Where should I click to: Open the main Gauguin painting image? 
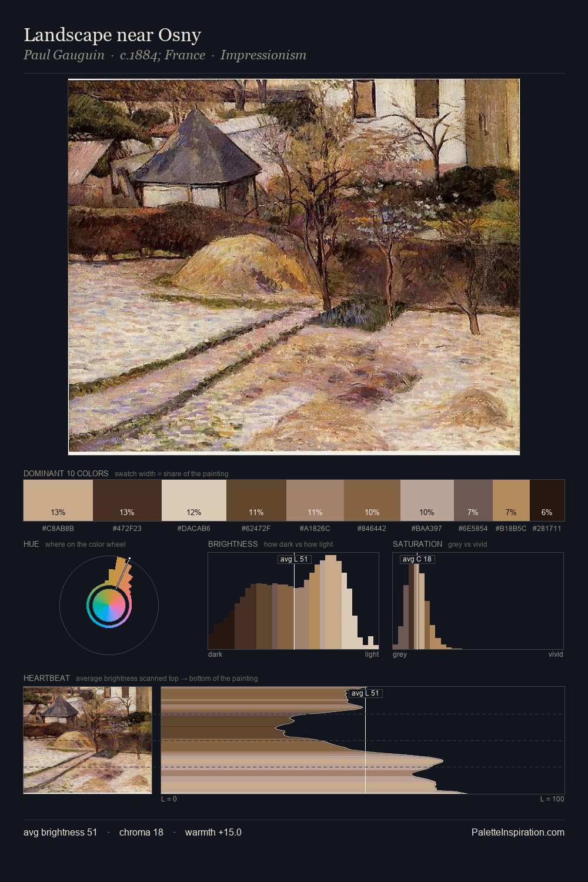(294, 267)
